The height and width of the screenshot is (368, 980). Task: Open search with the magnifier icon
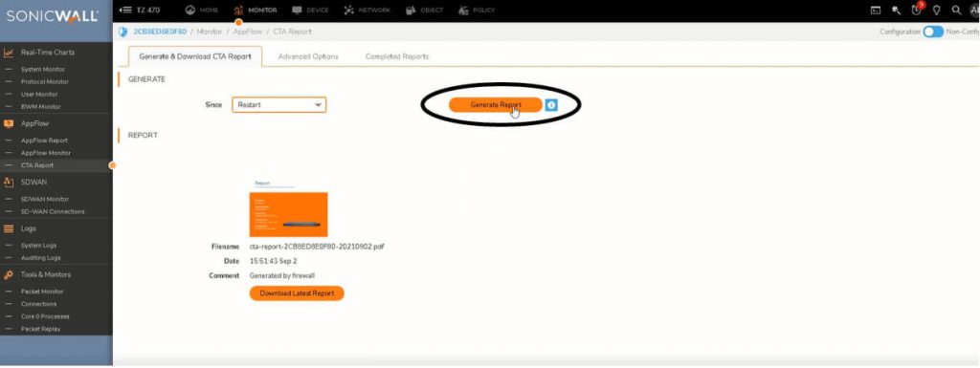pos(956,10)
